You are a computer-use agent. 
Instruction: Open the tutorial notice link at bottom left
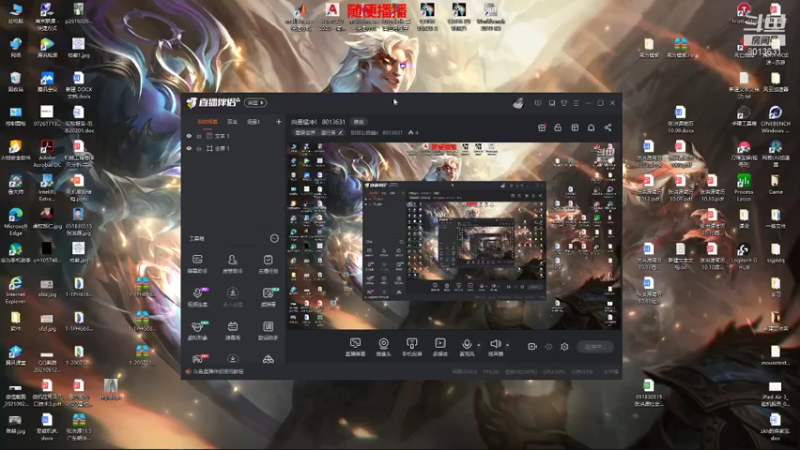[218, 371]
